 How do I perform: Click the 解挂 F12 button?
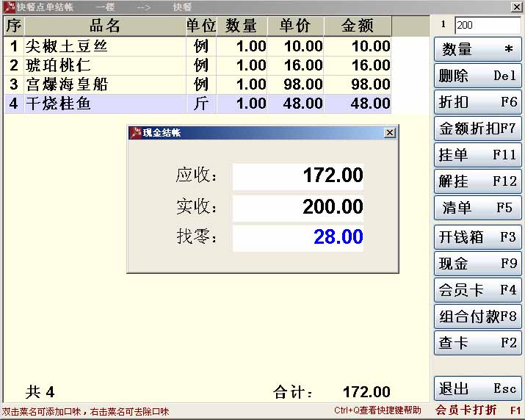[477, 181]
